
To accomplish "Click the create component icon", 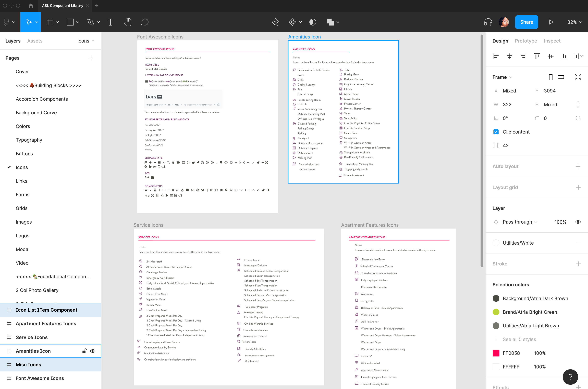I will (x=293, y=22).
